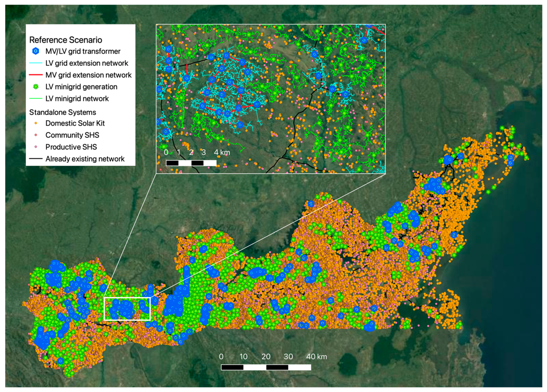
Task: Click the Productive SHS label text
Action: tap(71, 147)
